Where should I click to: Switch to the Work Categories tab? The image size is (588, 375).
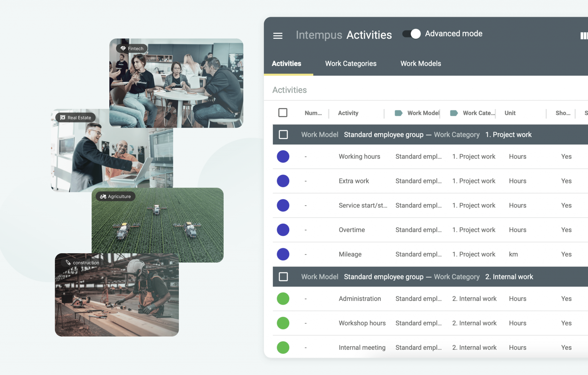pyautogui.click(x=351, y=63)
